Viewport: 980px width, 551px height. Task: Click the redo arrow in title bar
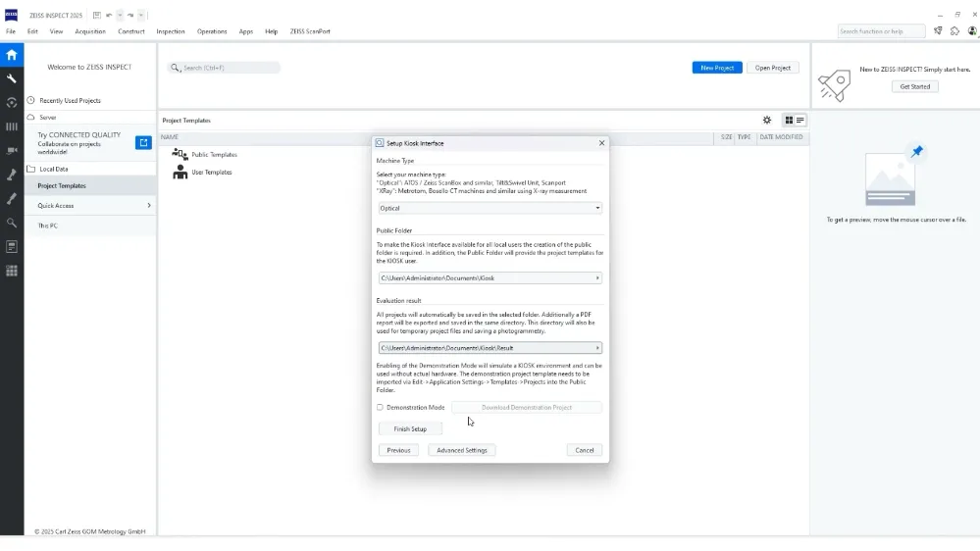click(130, 15)
